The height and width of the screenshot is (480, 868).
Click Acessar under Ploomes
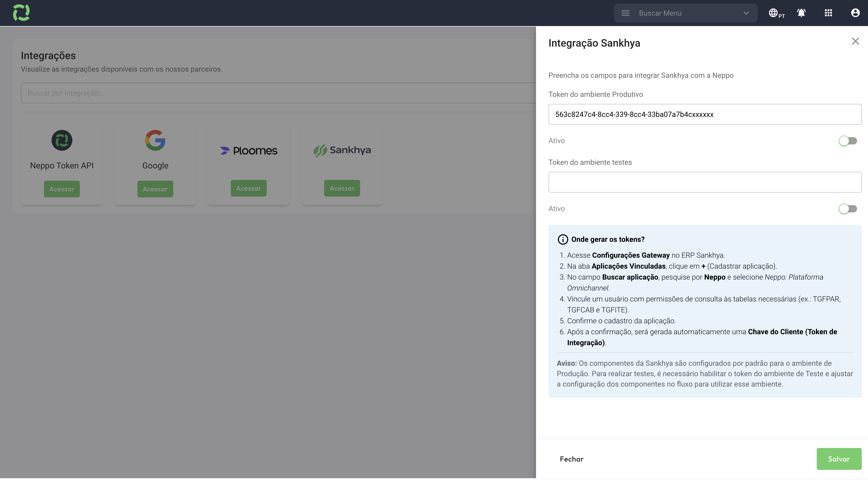[249, 188]
